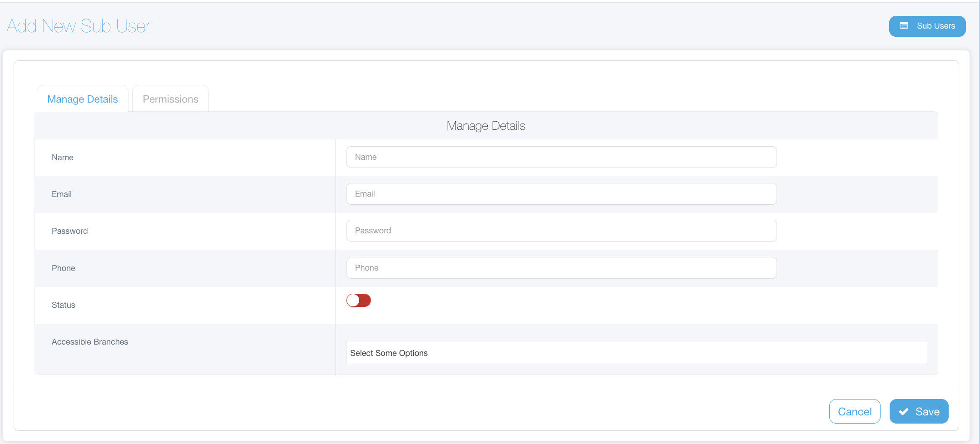The height and width of the screenshot is (444, 980).
Task: Switch to the Permissions tab
Action: coord(170,99)
